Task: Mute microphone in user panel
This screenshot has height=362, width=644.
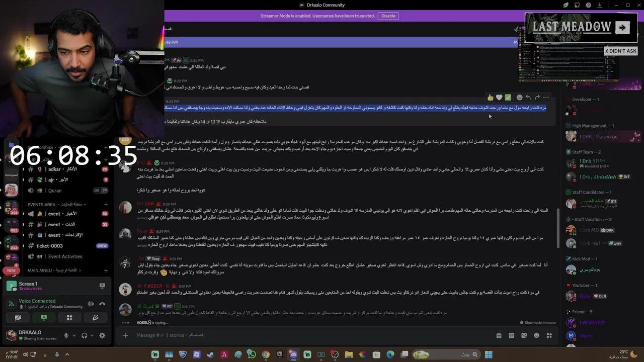Action: (x=66, y=335)
